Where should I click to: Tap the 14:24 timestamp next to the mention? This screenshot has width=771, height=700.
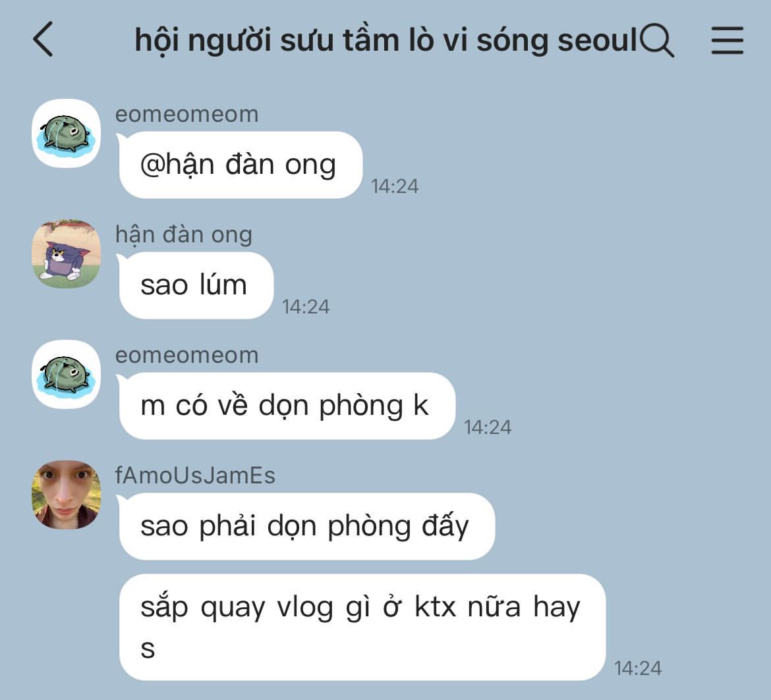(394, 186)
